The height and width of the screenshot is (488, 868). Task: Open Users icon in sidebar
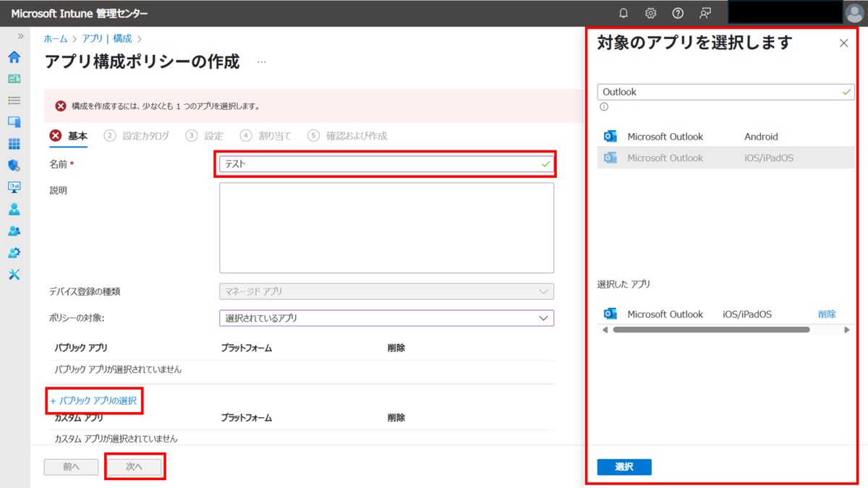point(14,209)
